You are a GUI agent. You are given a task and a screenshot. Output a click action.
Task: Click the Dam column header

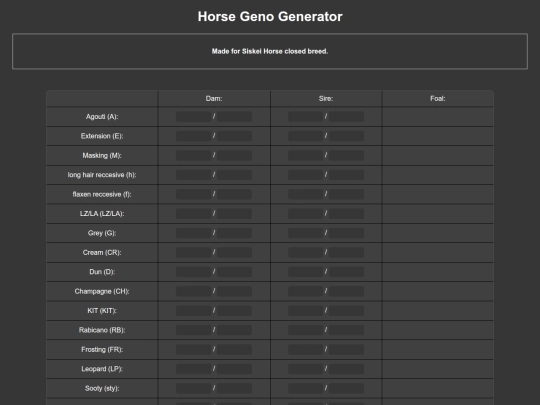[214, 98]
